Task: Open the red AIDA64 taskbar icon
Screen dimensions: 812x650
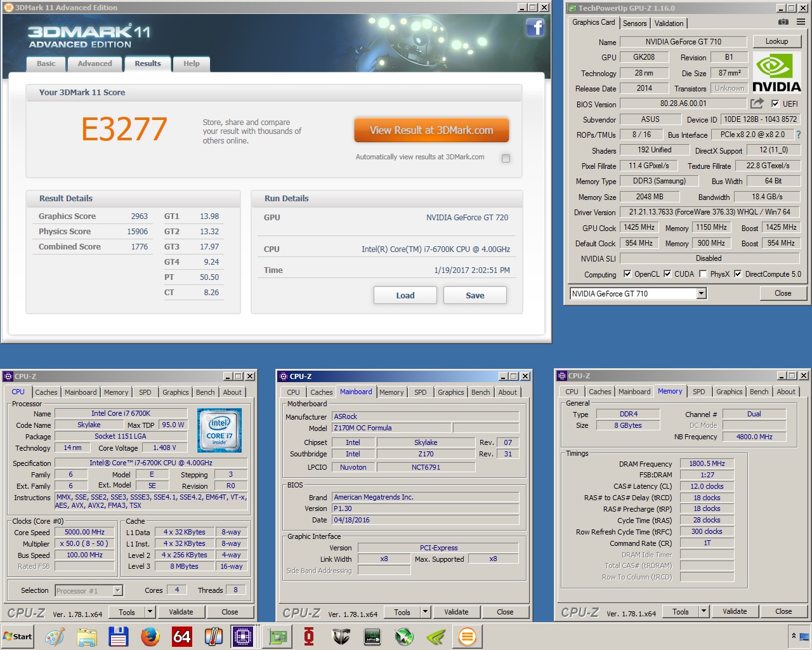Action: click(x=182, y=636)
